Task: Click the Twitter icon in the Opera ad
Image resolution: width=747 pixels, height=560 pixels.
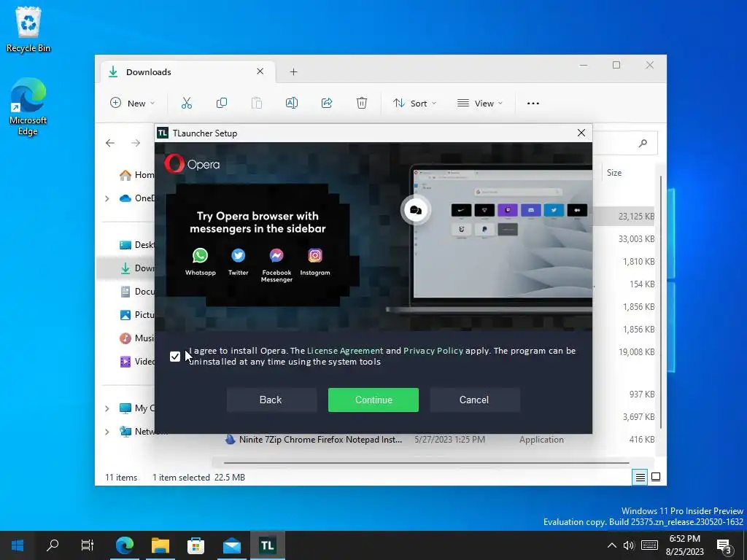Action: point(239,256)
